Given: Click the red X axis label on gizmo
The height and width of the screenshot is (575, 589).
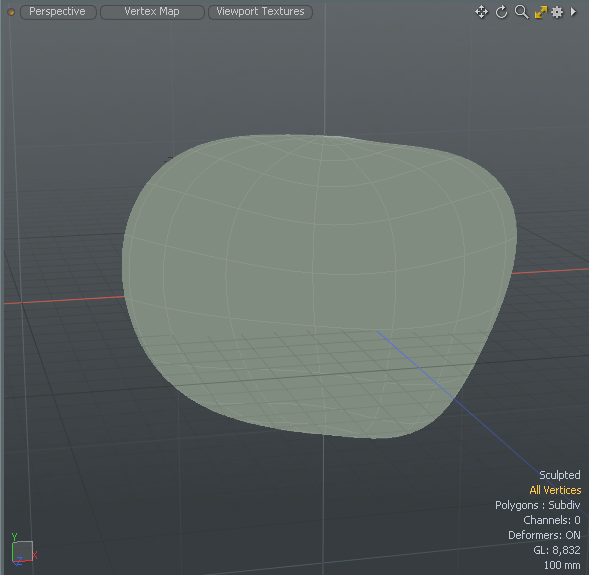Looking at the screenshot, I should pos(35,555).
